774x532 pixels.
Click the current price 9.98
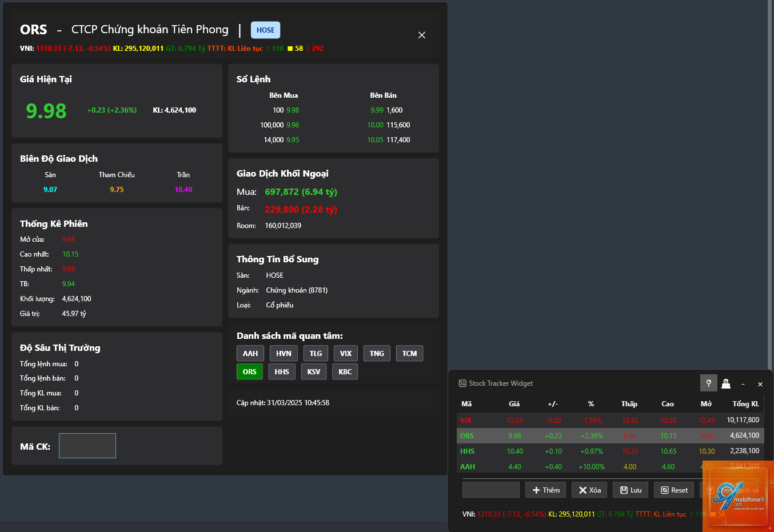[x=46, y=111]
